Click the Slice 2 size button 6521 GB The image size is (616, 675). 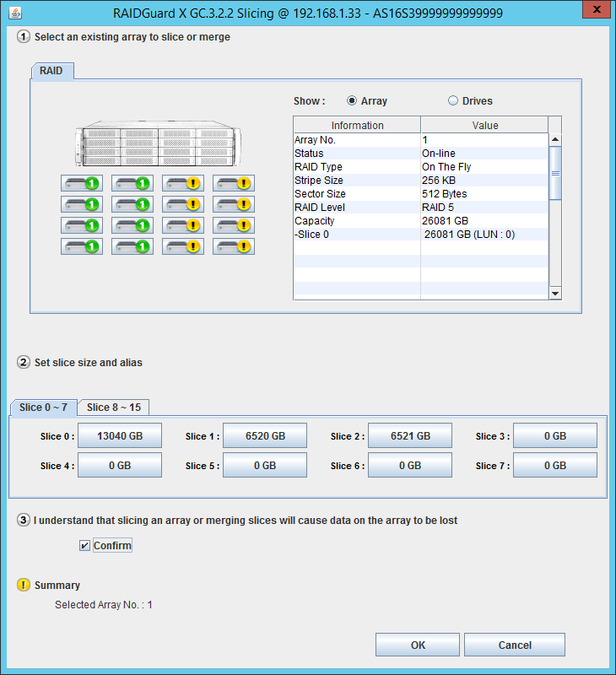coord(410,435)
